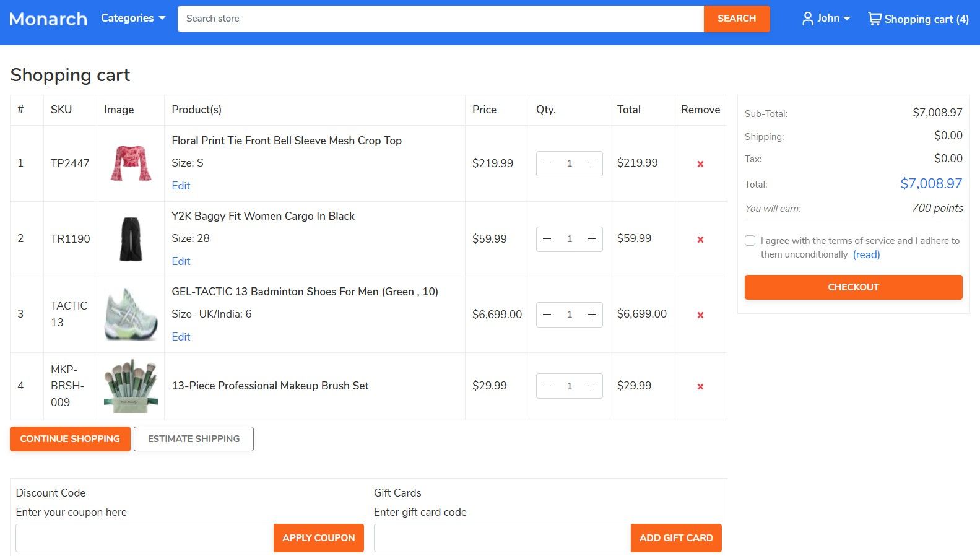Open the terms of service (read) link
The height and width of the screenshot is (556, 980).
pos(866,254)
